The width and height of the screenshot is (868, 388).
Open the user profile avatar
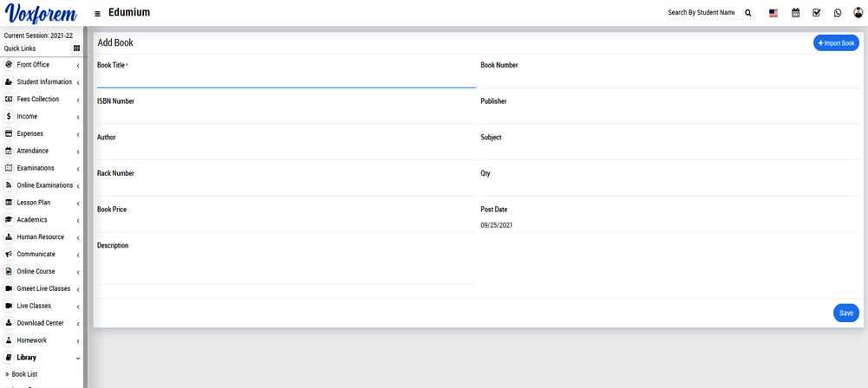[858, 13]
